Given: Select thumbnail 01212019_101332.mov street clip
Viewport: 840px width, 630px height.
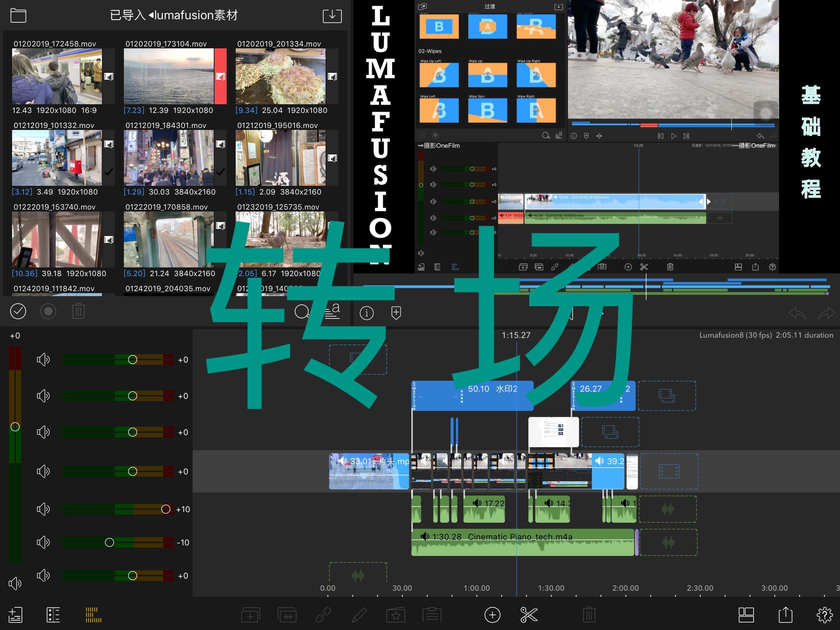Looking at the screenshot, I should 57,157.
